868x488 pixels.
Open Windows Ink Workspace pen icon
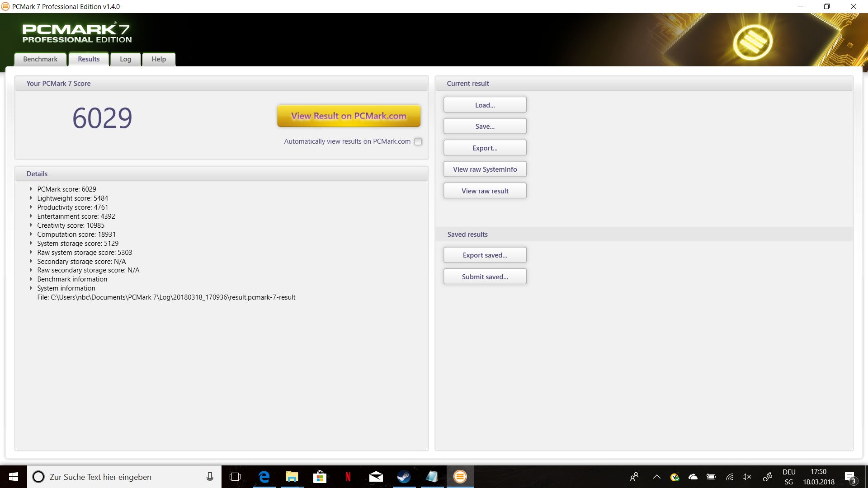point(768,477)
